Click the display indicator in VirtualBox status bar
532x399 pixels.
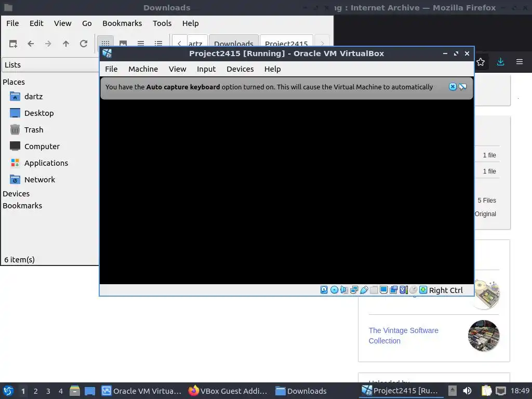pyautogui.click(x=384, y=290)
